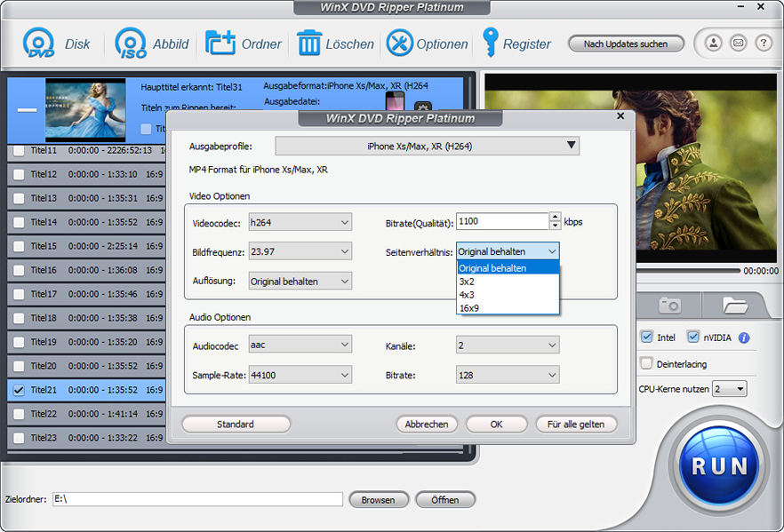
Task: Open a DVD with the Disk icon
Action: pos(37,43)
